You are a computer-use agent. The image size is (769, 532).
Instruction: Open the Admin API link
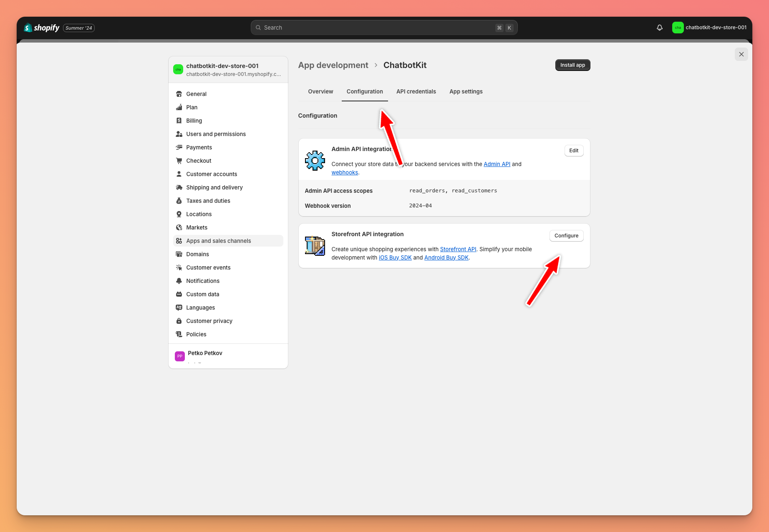(x=497, y=164)
